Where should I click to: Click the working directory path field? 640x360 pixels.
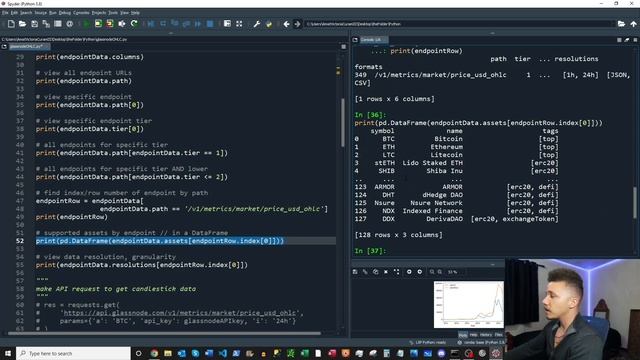click(x=459, y=24)
